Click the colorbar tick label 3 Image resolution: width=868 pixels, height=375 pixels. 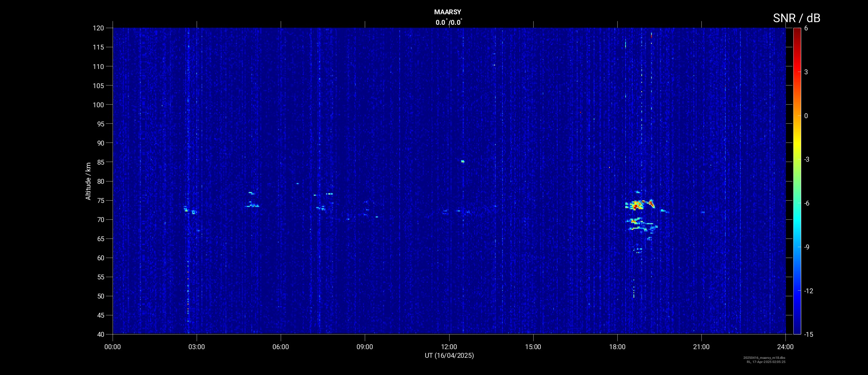coord(806,72)
